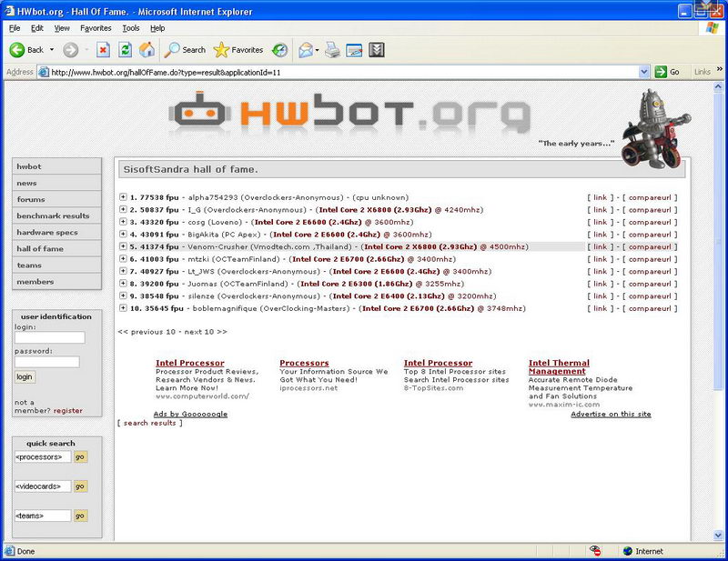The width and height of the screenshot is (728, 561).
Task: Expand entry 8 Juomas plus box
Action: coord(123,283)
